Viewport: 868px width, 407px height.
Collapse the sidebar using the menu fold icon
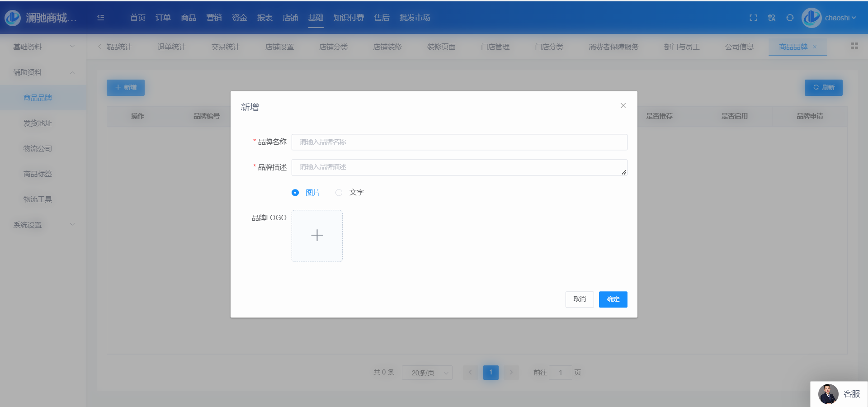click(x=101, y=18)
